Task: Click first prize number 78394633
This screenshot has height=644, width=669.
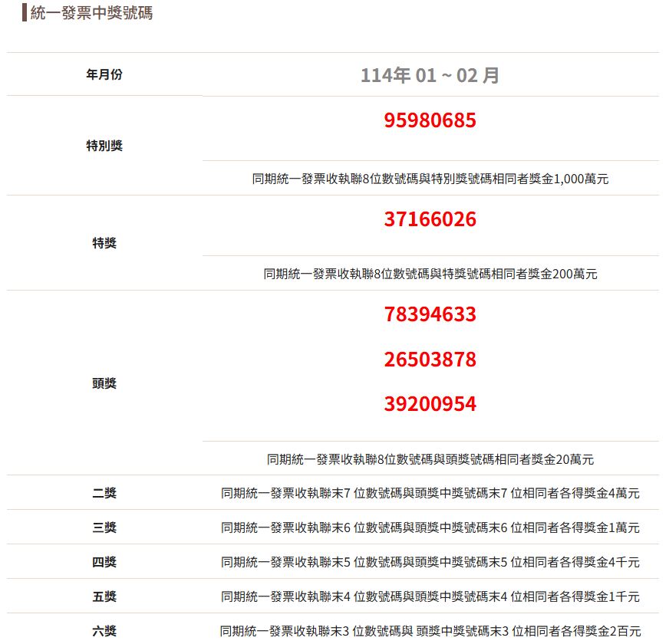Action: coord(430,314)
